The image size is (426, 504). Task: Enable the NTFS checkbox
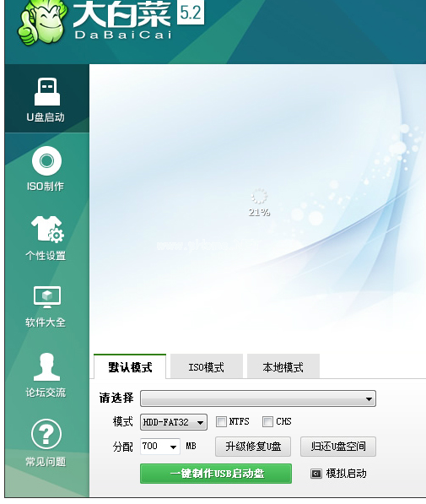point(221,422)
